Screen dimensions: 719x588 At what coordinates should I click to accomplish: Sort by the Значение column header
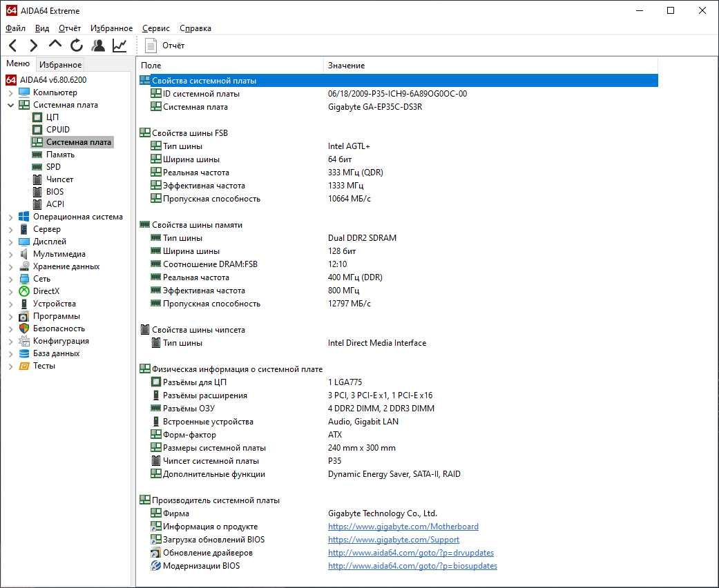[490, 66]
